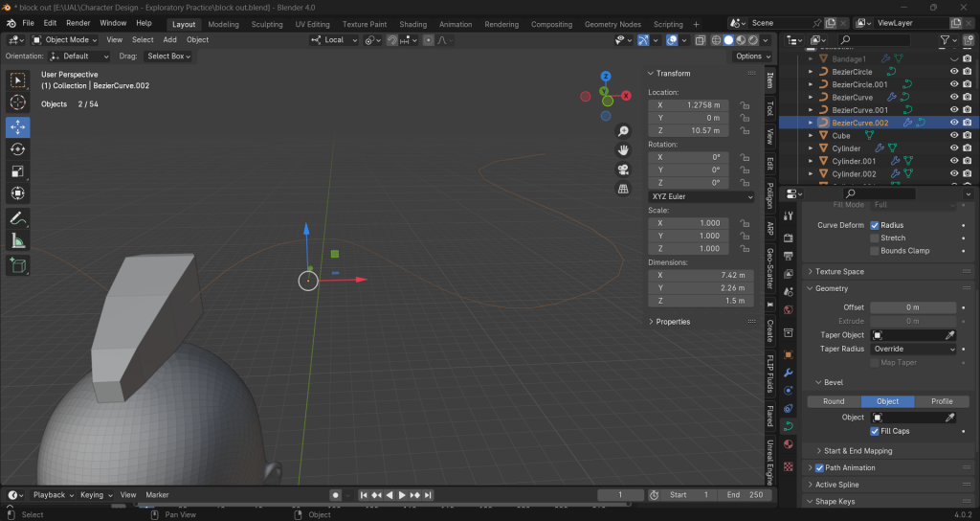Switch to the Sculpting workspace tab
This screenshot has height=521, width=980.
click(267, 24)
